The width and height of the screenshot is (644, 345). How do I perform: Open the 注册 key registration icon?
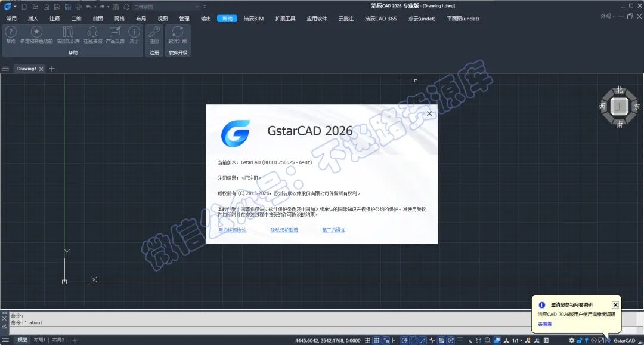(x=154, y=32)
